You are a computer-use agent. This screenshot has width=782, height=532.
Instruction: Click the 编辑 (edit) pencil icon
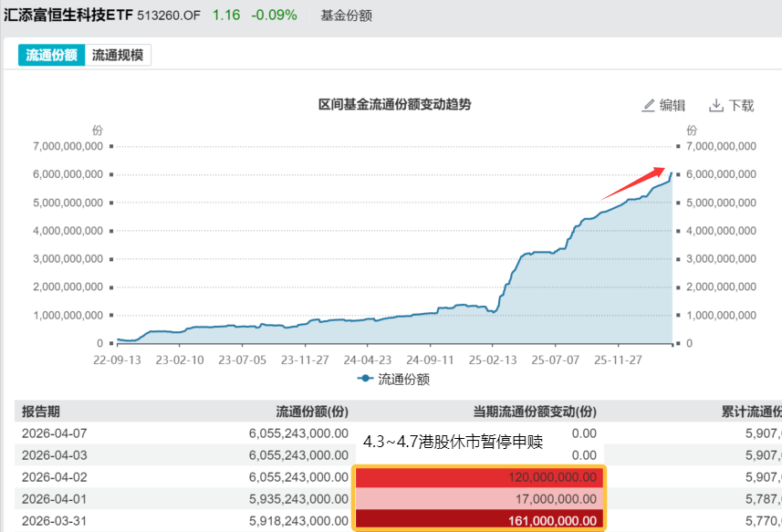648,105
